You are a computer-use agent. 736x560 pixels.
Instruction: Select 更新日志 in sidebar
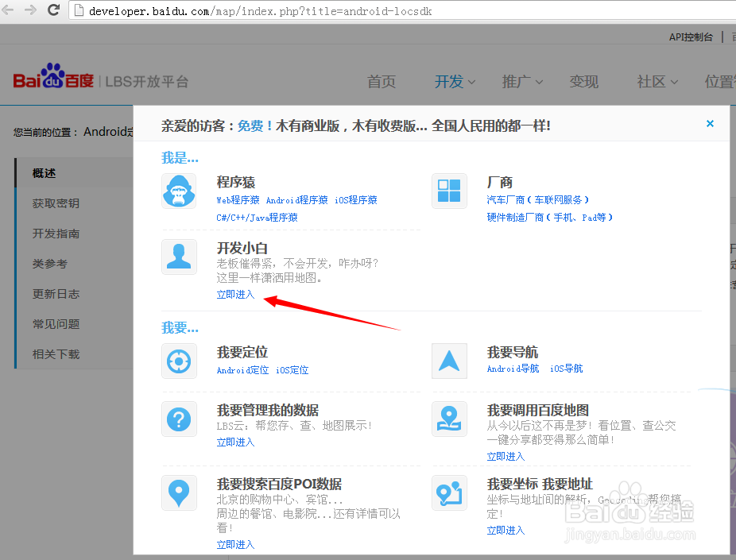pos(74,294)
